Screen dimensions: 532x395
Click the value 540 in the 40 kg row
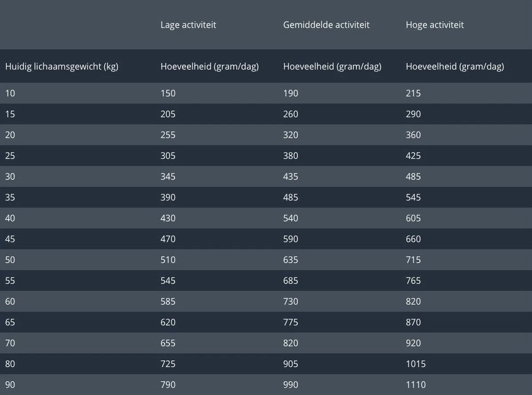(291, 218)
